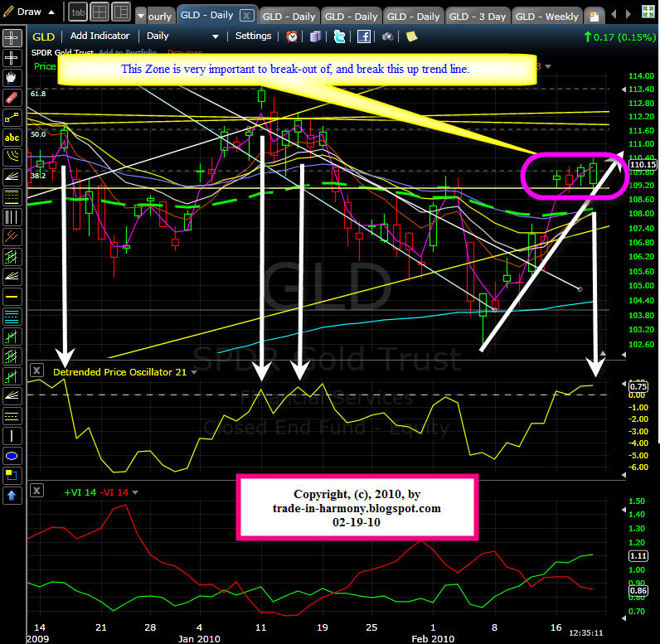This screenshot has width=660, height=644.
Task: Click the Jan 2010 date label
Action: click(199, 638)
